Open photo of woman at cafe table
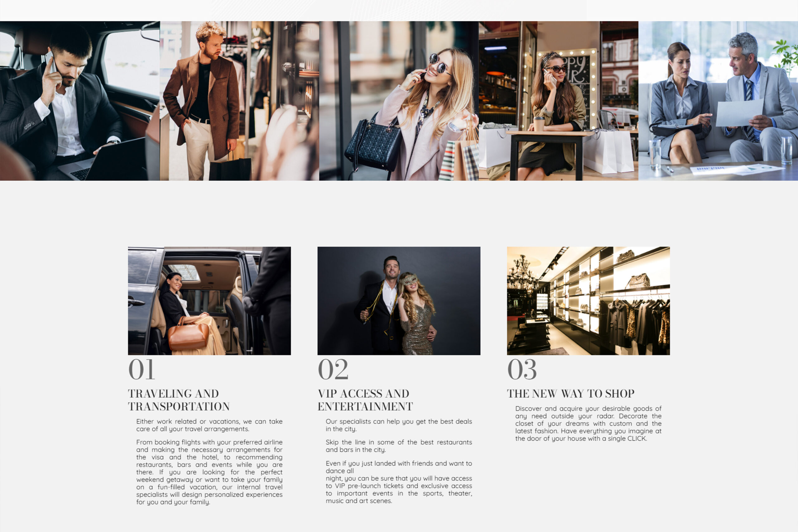Viewport: 798px width, 532px height. pyautogui.click(x=559, y=101)
